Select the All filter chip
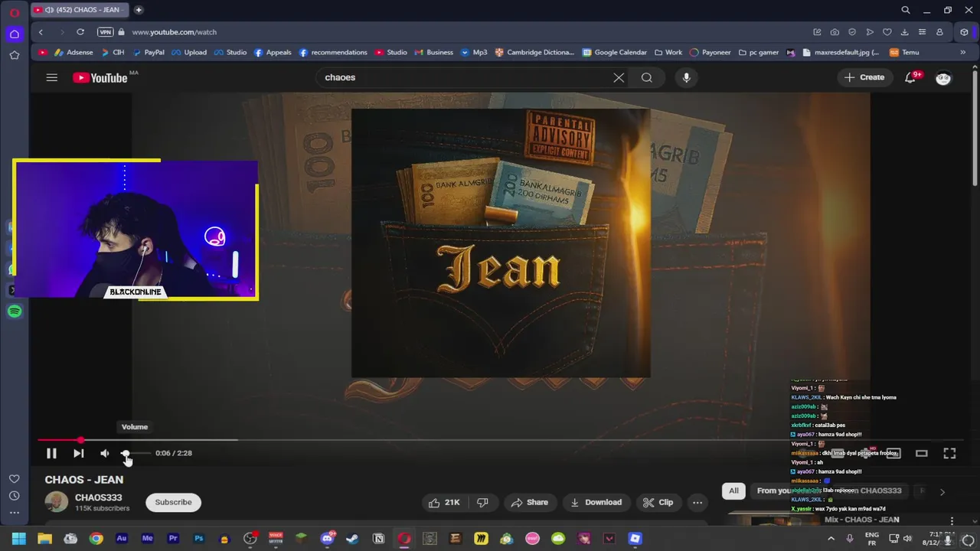The height and width of the screenshot is (551, 980). pyautogui.click(x=733, y=491)
